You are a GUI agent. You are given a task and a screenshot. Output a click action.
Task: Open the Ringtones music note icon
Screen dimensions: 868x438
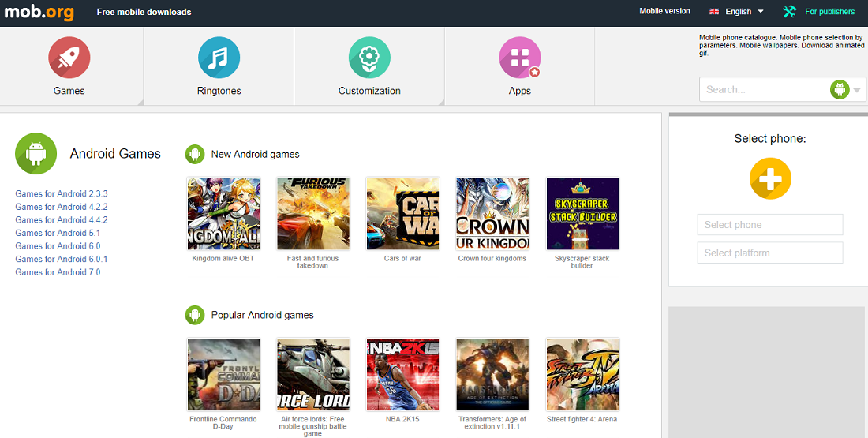pyautogui.click(x=219, y=58)
